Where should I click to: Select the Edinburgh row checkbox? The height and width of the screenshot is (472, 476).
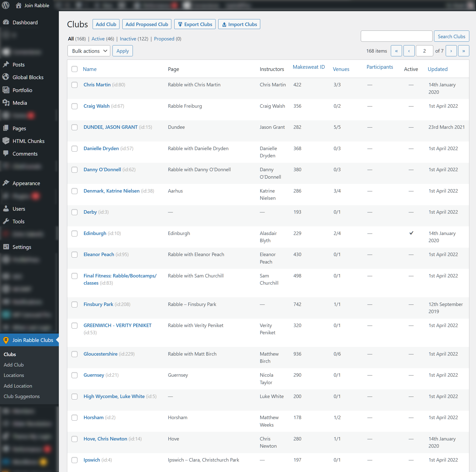click(74, 234)
